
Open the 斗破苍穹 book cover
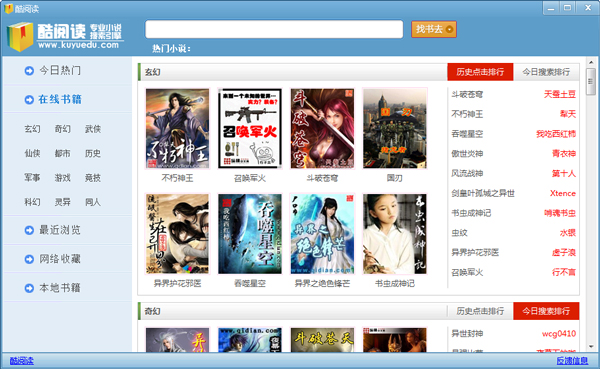[322, 129]
